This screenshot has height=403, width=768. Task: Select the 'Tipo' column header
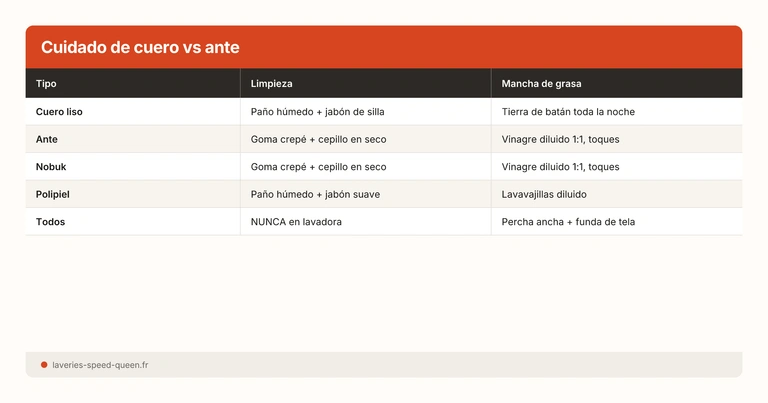[46, 84]
